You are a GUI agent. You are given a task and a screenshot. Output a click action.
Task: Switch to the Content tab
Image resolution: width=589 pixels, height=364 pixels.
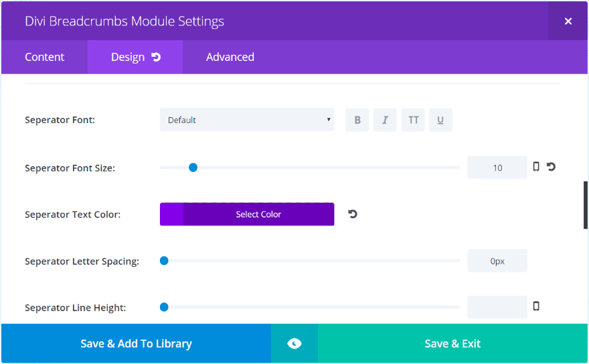pos(45,57)
